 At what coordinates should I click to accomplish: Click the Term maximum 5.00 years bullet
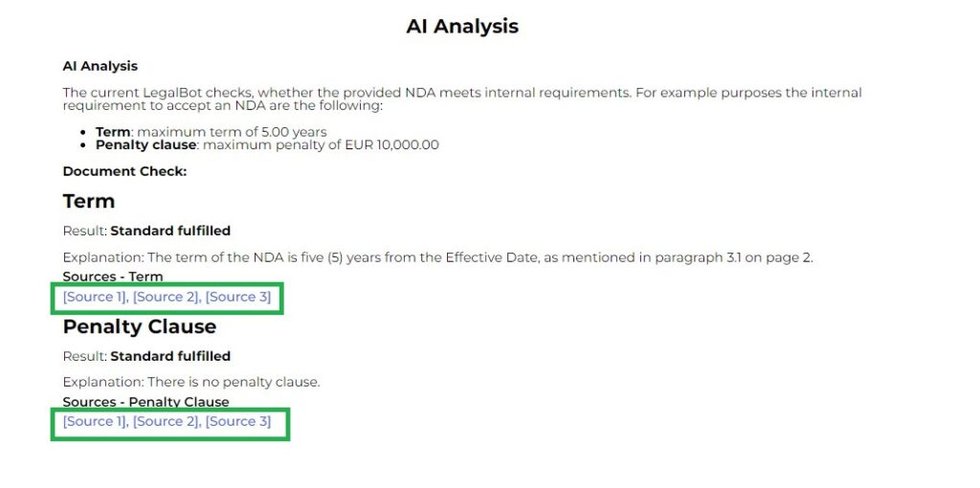[211, 132]
